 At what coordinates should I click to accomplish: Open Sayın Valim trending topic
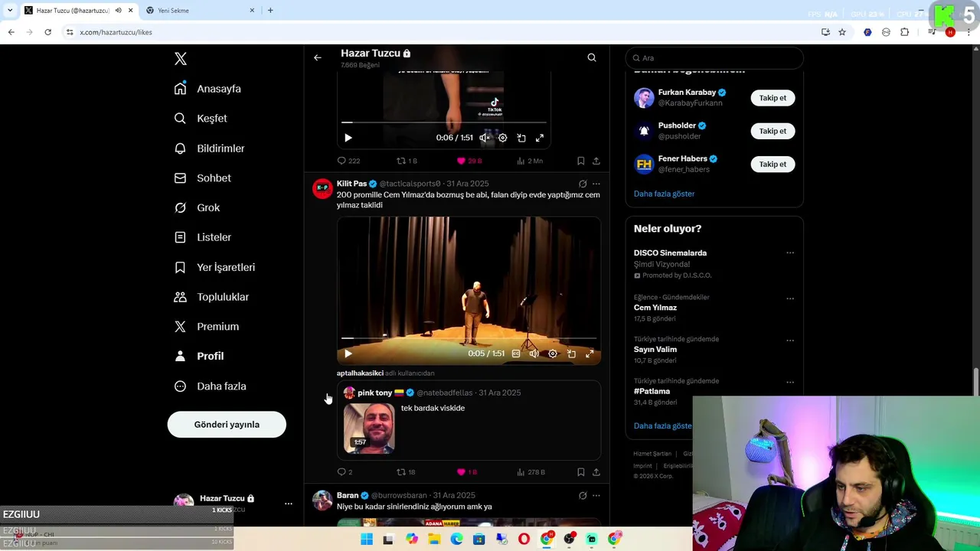[x=655, y=350]
